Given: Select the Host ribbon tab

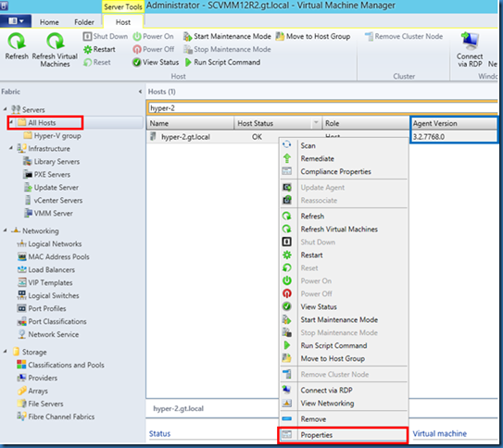Looking at the screenshot, I should coord(123,22).
